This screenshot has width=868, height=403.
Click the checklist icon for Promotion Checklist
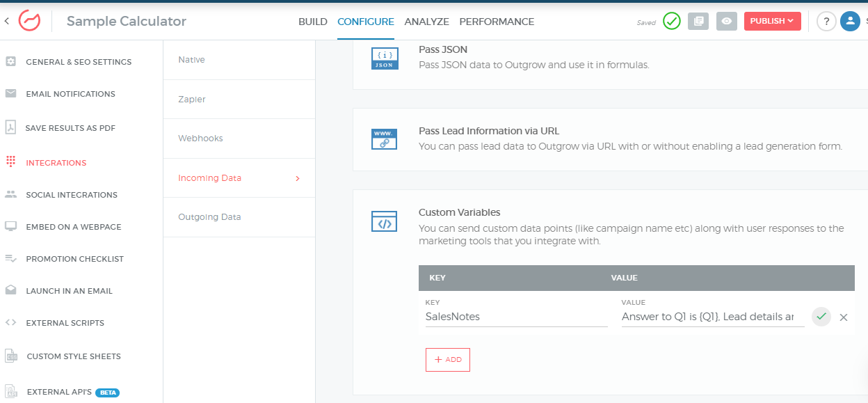[10, 258]
